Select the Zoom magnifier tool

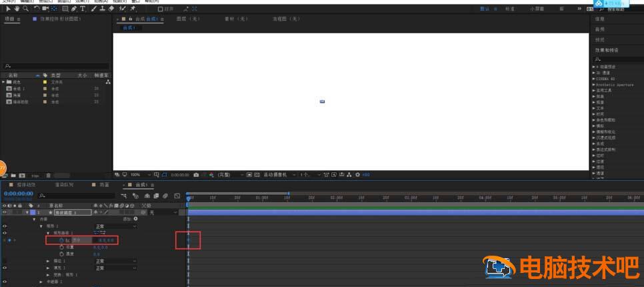25,9
